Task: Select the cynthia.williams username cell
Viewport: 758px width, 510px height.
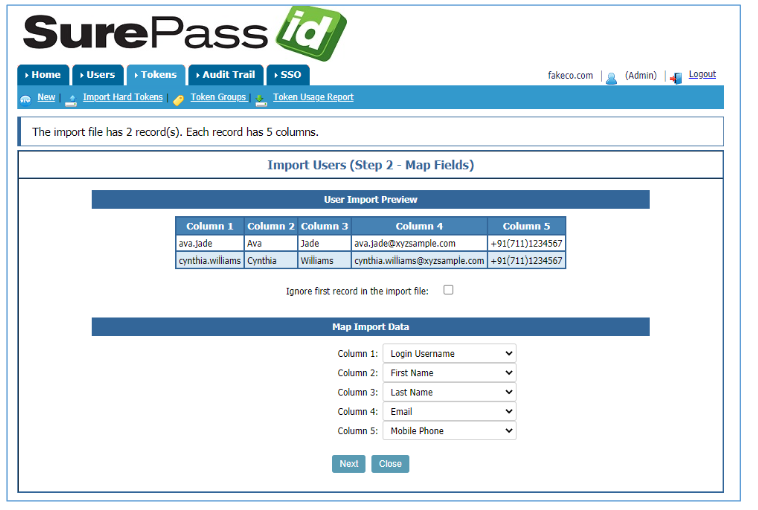Action: (210, 261)
